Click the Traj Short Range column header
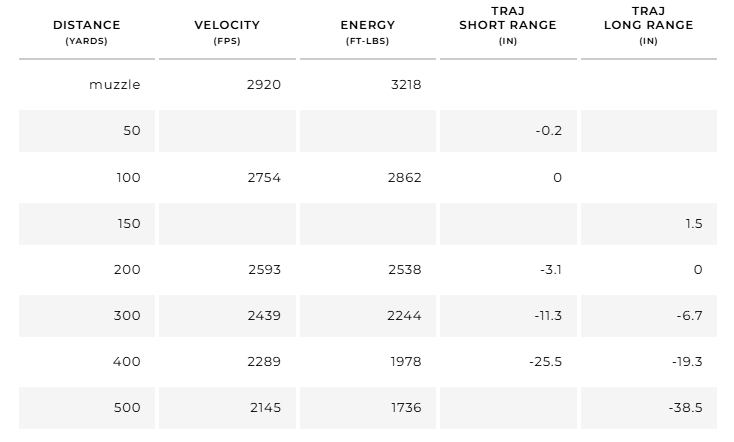This screenshot has height=442, width=734. tap(508, 25)
